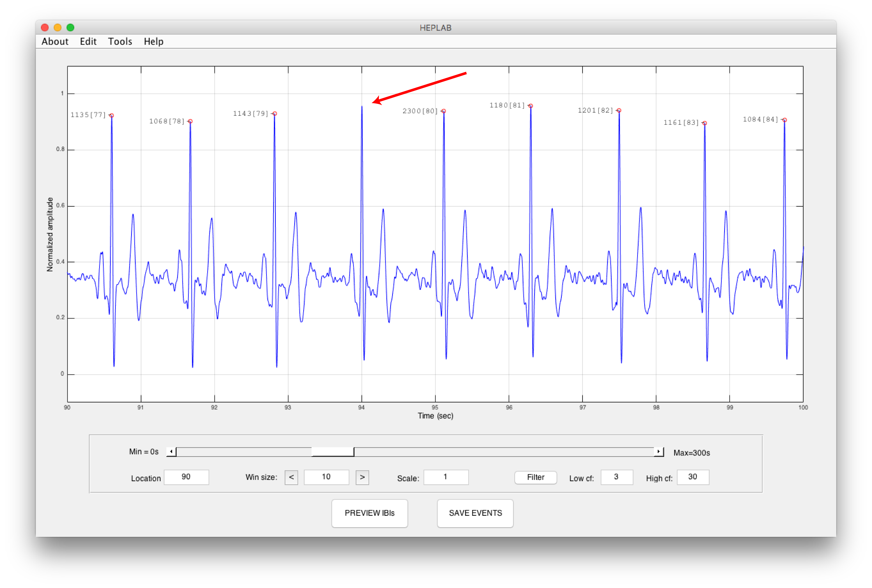Click the Scale input field
The image size is (872, 588).
(446, 477)
